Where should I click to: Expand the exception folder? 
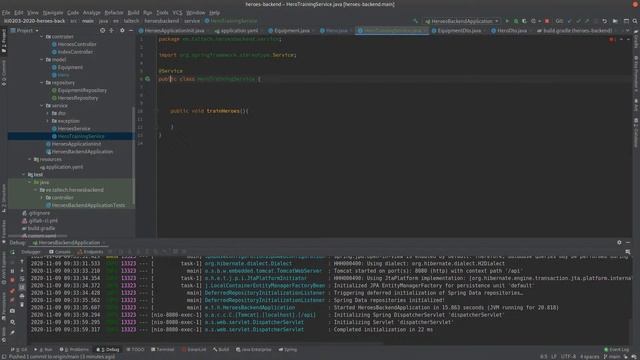[x=47, y=121]
